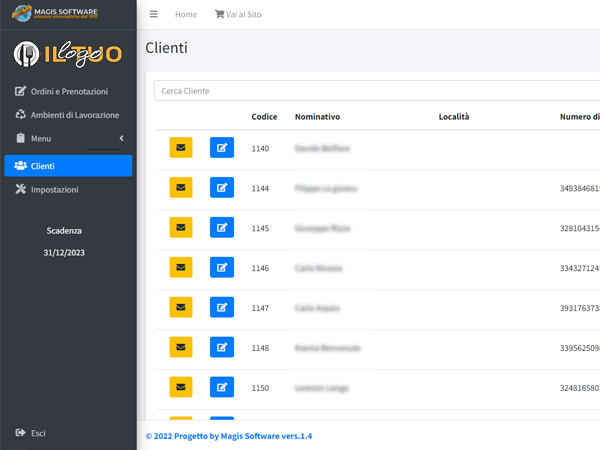Click the shopping cart icon beside Vai al Sito
This screenshot has height=450, width=600.
(x=219, y=14)
